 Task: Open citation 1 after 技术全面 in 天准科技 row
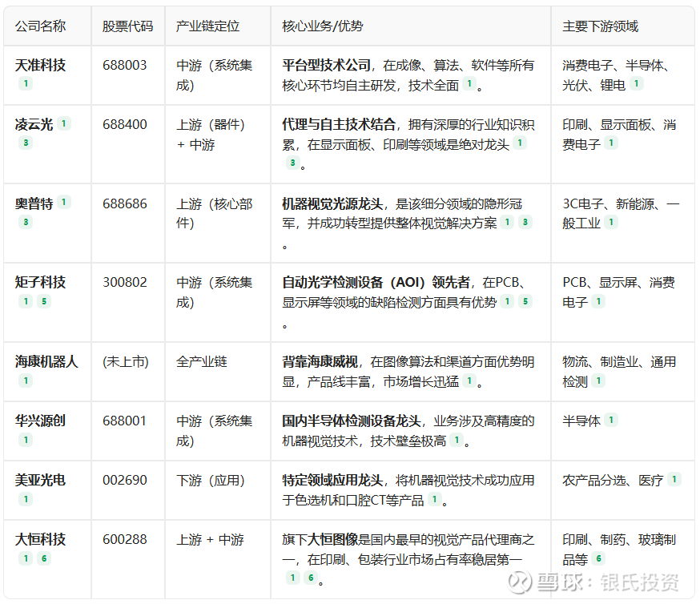(x=469, y=83)
